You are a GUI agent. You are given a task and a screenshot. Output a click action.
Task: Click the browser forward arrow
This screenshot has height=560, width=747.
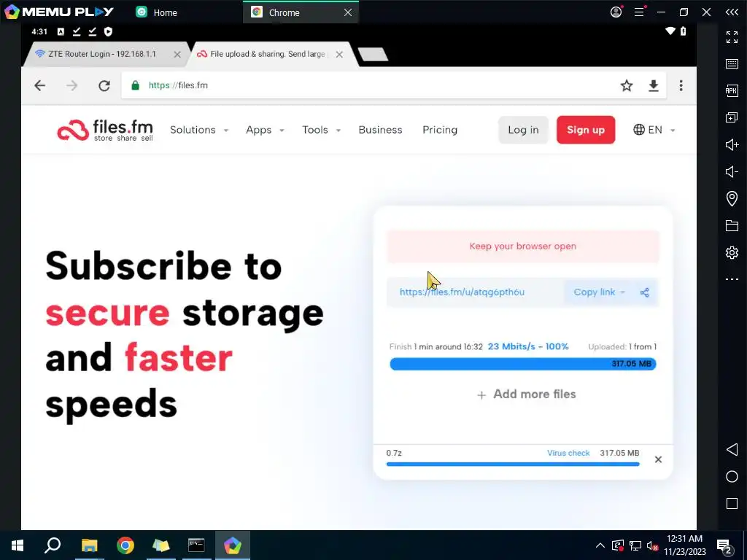[x=72, y=86]
